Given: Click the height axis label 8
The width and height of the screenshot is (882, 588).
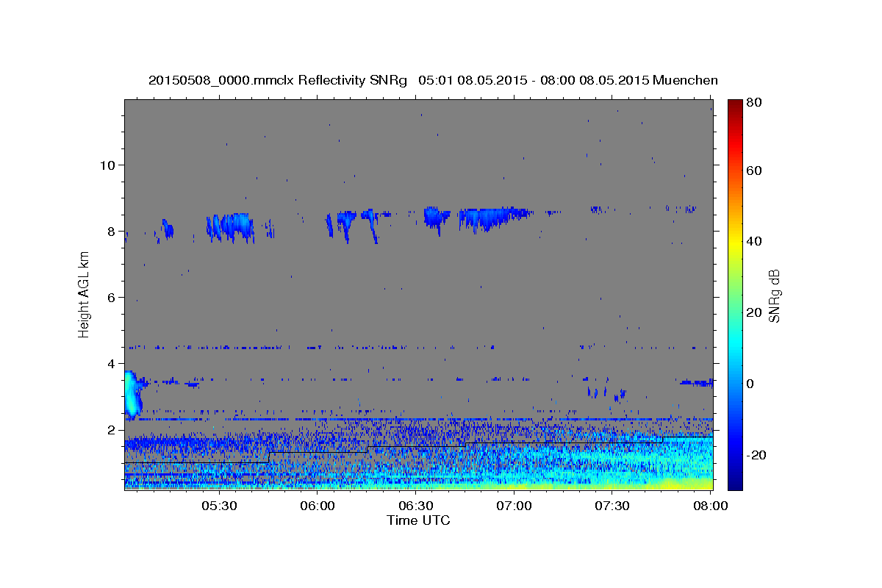Looking at the screenshot, I should click(111, 231).
